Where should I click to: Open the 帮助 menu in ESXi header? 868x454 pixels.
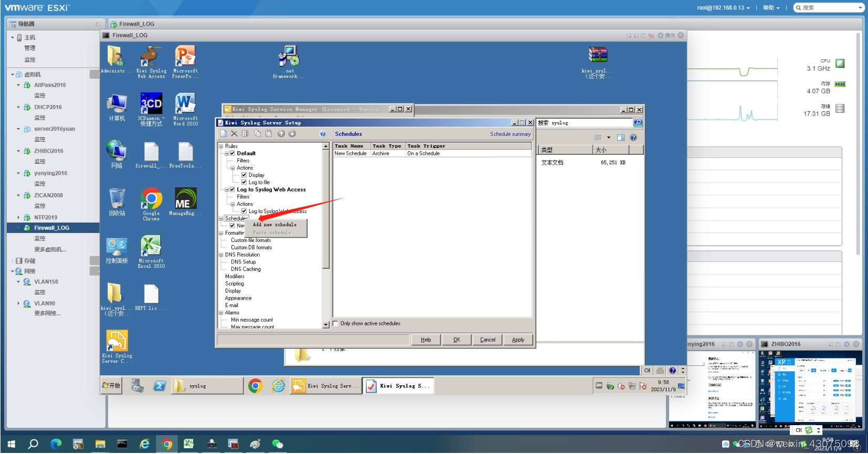click(x=771, y=8)
